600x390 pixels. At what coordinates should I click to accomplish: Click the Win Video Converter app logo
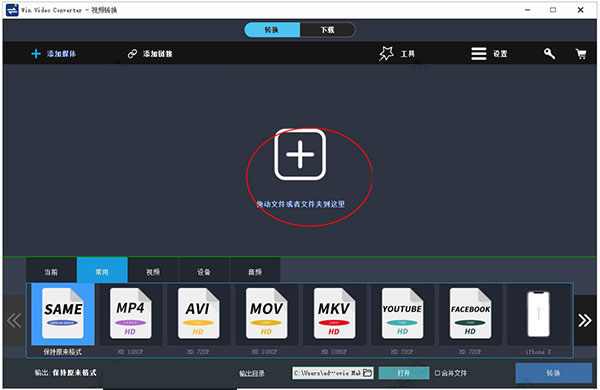tap(12, 10)
